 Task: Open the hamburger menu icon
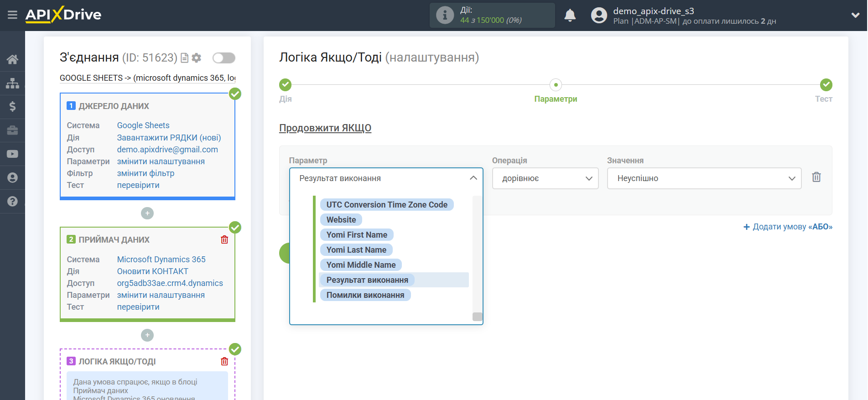(12, 15)
